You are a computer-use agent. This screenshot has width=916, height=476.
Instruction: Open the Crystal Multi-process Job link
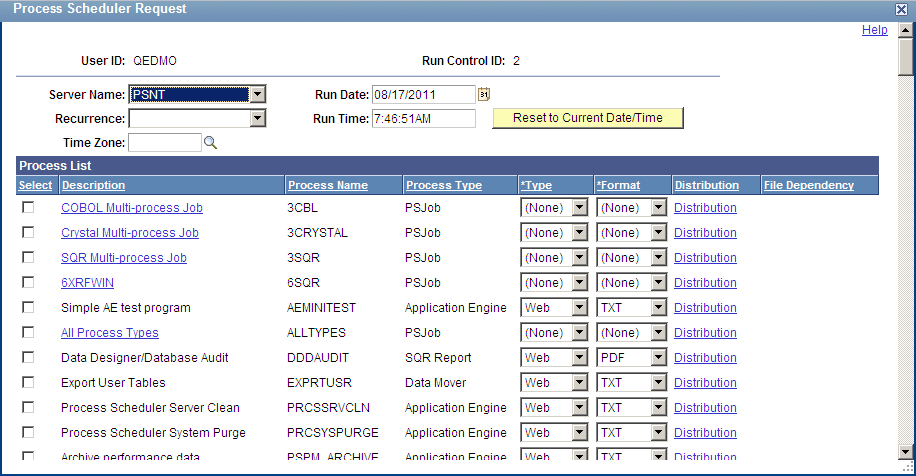(130, 233)
